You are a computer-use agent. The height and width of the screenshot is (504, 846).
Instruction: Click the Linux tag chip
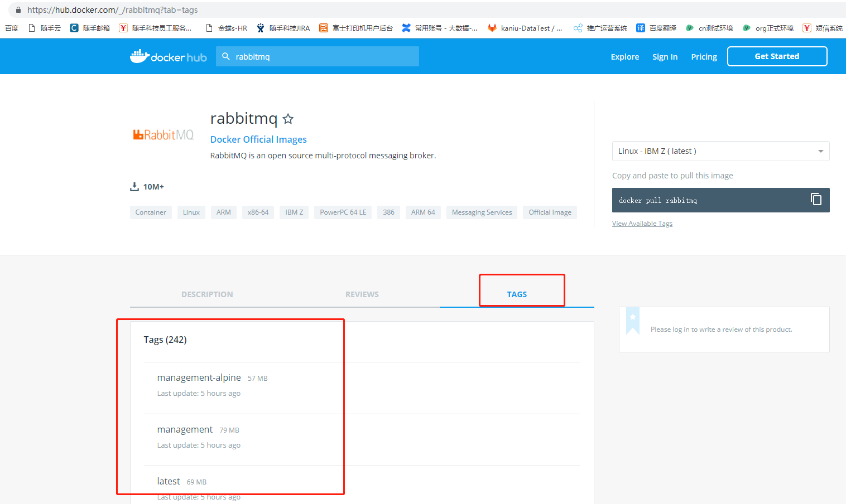[191, 212]
